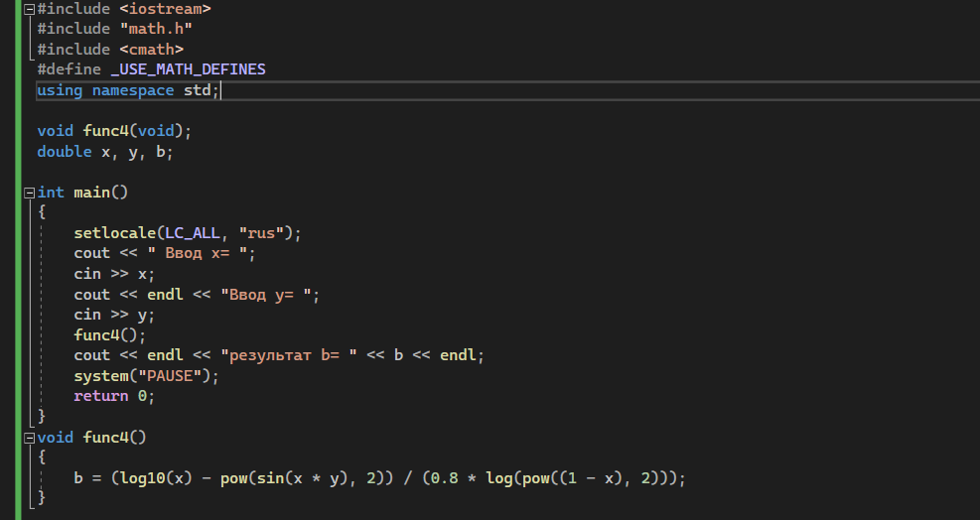Click the <cmath> include text
This screenshot has height=520, width=980.
[152, 50]
